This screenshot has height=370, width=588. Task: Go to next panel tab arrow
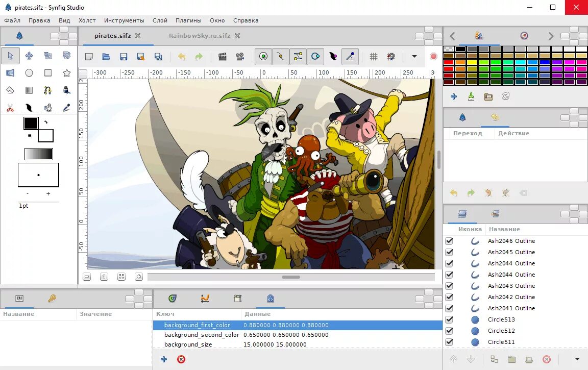(551, 36)
